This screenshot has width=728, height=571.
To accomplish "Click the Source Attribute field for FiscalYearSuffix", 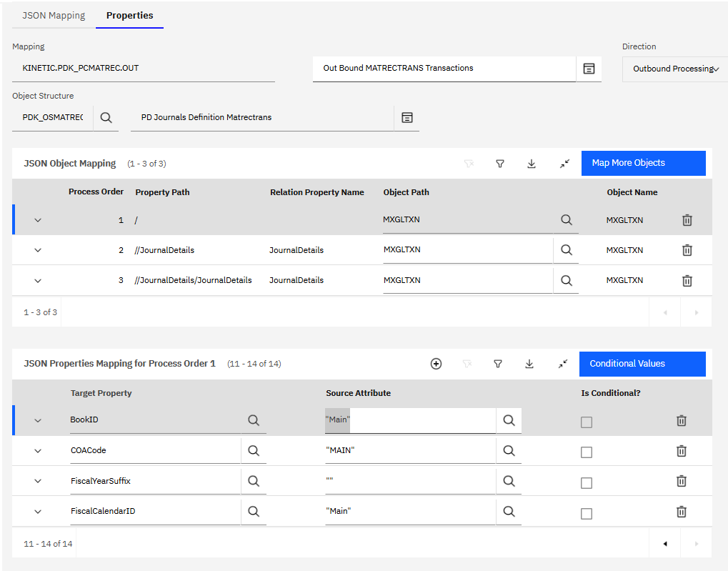I will click(x=409, y=481).
